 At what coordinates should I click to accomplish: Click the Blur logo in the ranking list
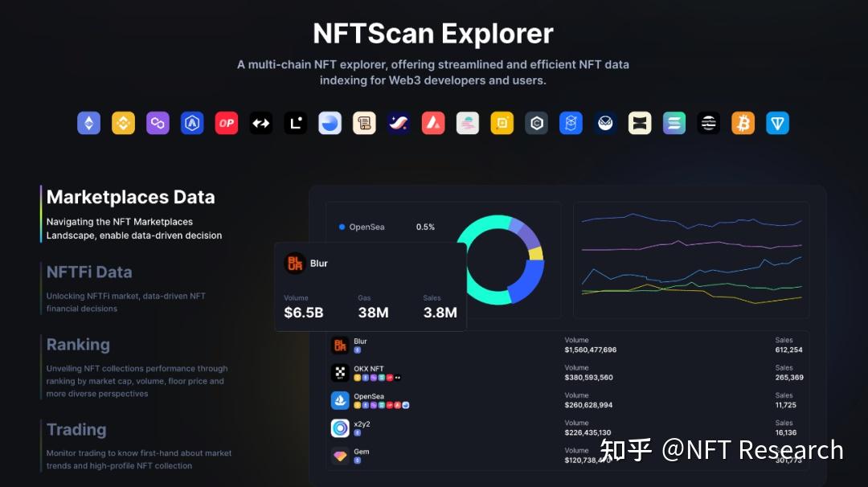tap(340, 345)
